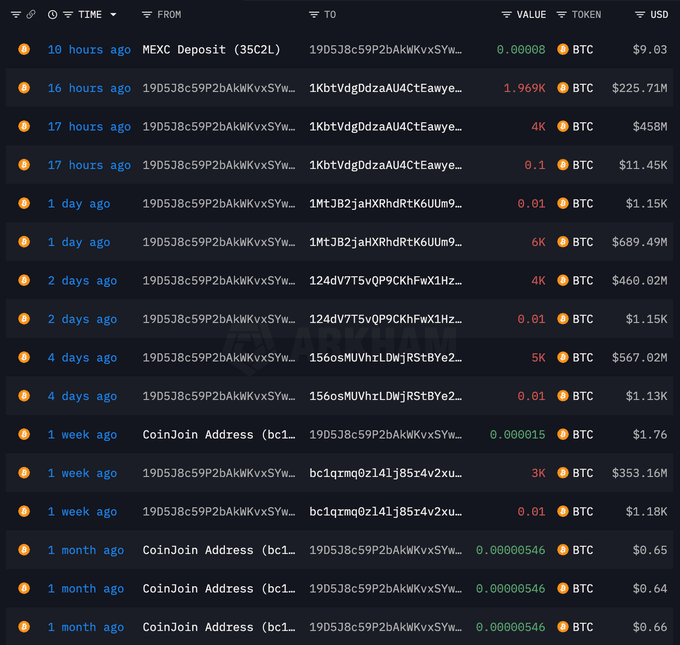
Task: Expand the TIME sort dropdown arrow
Action: coord(113,15)
